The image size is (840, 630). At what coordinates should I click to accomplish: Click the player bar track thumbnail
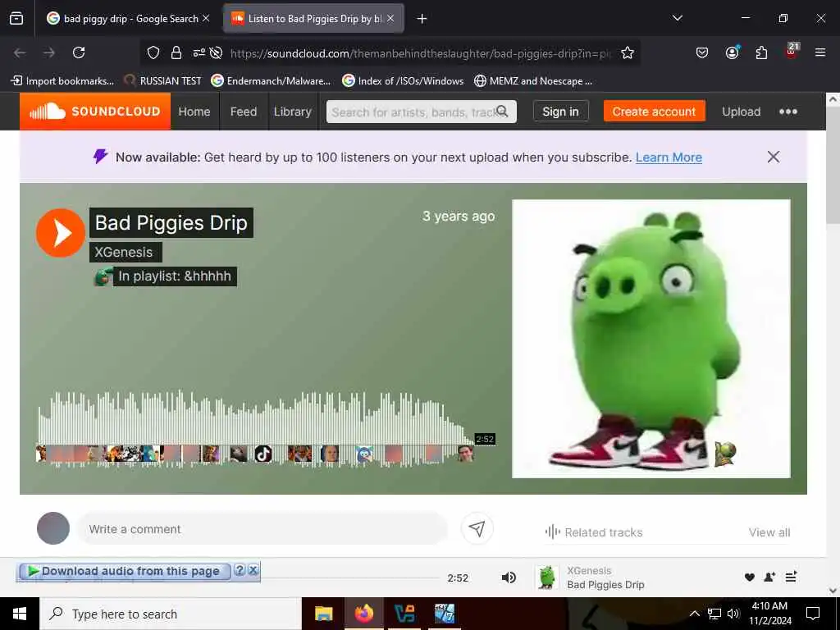[x=546, y=577]
